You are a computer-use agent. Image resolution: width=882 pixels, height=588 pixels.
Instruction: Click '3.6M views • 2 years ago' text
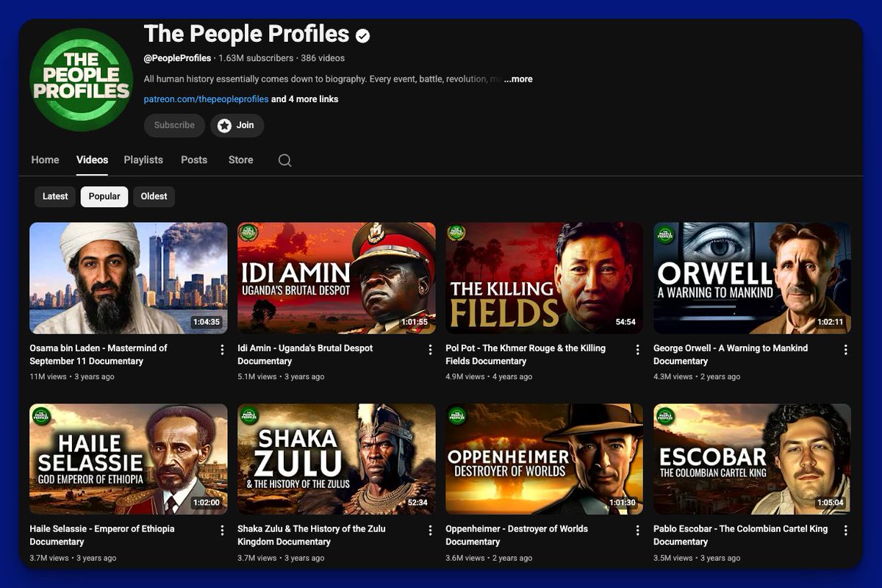click(x=489, y=558)
